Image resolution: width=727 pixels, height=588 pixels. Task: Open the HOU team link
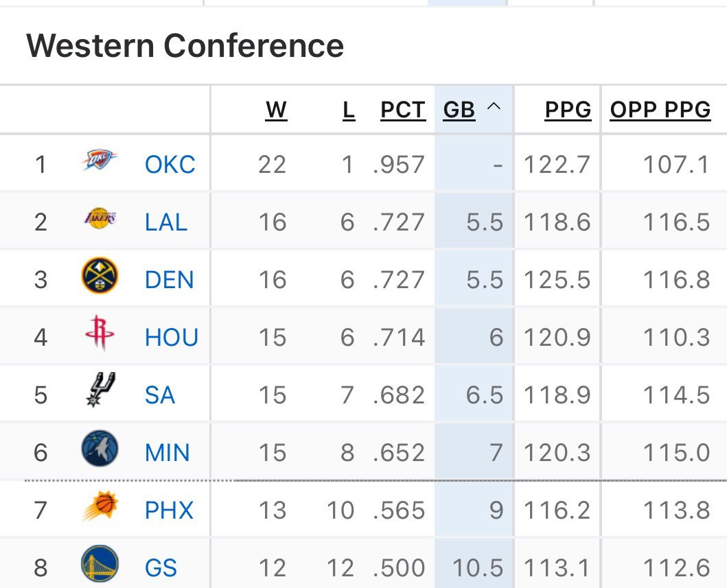point(172,338)
